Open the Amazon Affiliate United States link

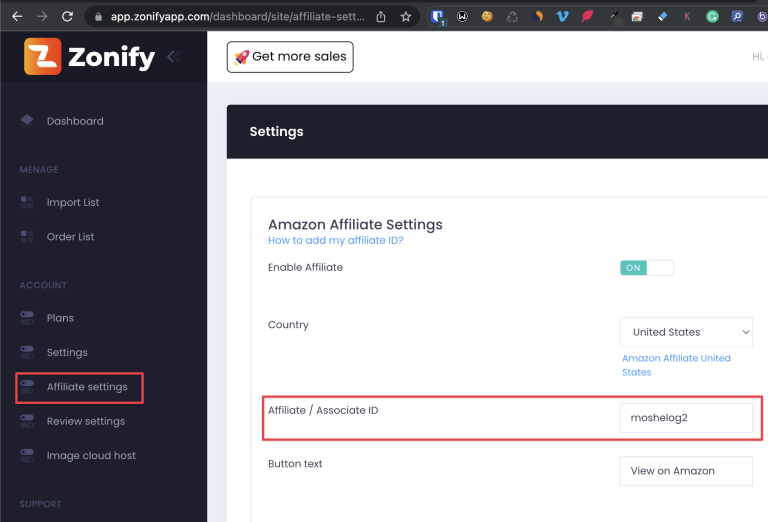pos(676,365)
